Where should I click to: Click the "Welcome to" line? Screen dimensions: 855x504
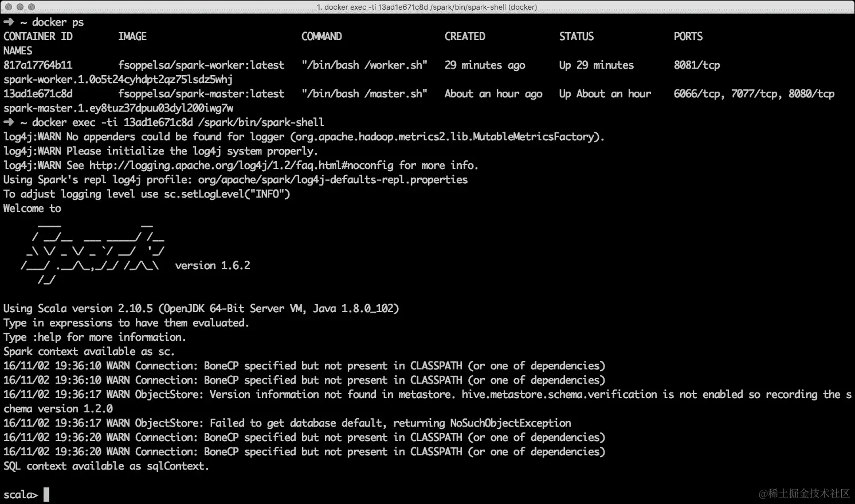(x=32, y=208)
